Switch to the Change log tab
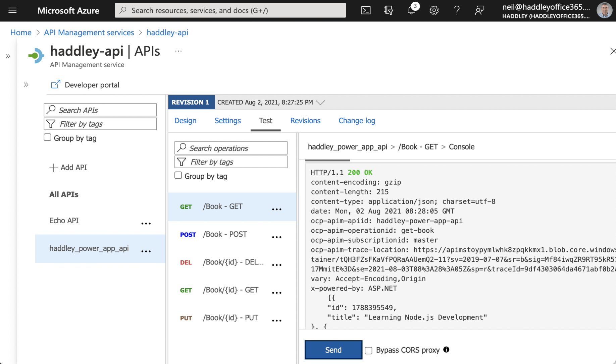This screenshot has width=616, height=364. point(356,121)
